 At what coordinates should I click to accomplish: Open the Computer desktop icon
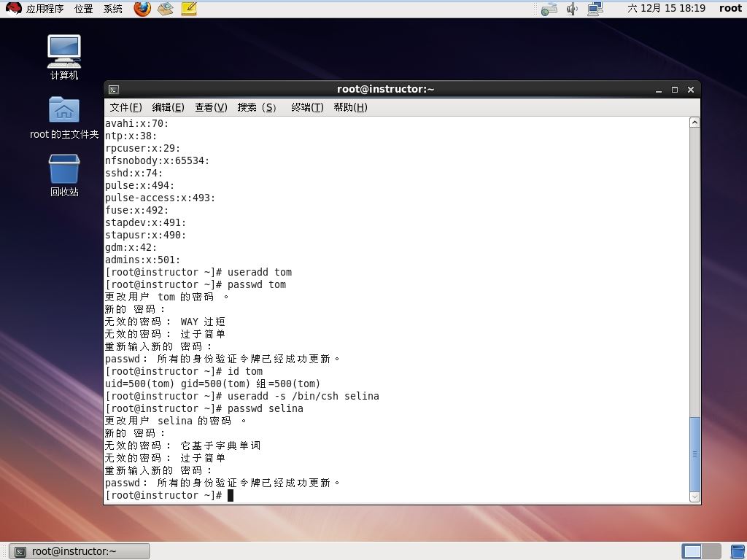point(64,57)
